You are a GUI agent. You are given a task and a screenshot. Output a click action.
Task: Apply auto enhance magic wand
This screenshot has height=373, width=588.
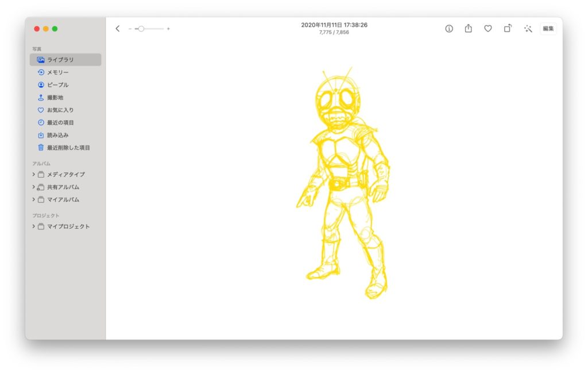pyautogui.click(x=528, y=29)
